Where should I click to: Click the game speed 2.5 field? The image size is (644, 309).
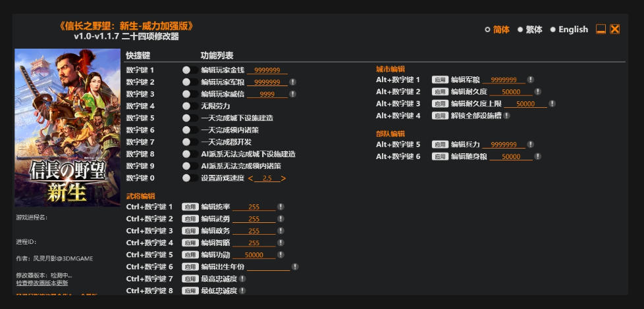(267, 178)
